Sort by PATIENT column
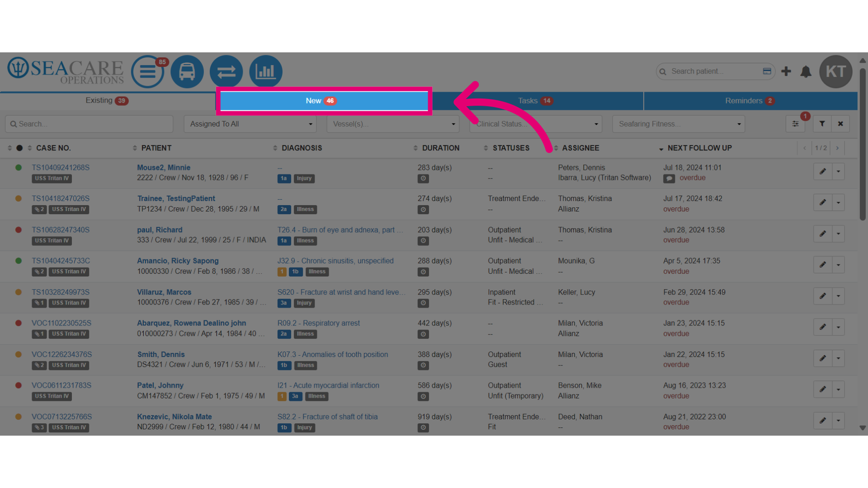The height and width of the screenshot is (488, 868). pos(156,148)
